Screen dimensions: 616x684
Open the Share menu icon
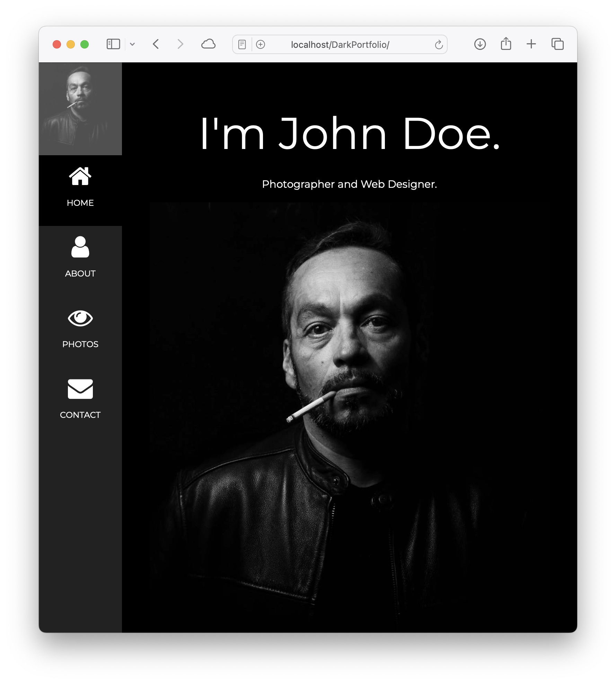coord(506,44)
